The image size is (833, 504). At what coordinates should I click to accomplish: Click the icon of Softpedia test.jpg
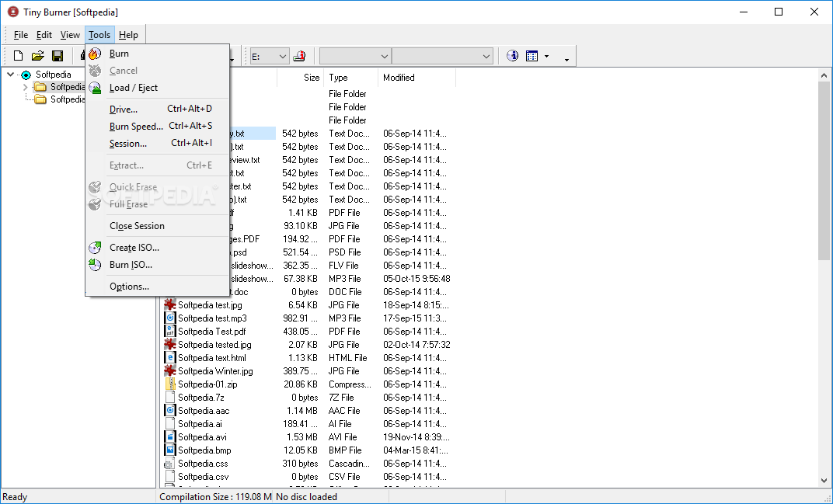[x=170, y=305]
